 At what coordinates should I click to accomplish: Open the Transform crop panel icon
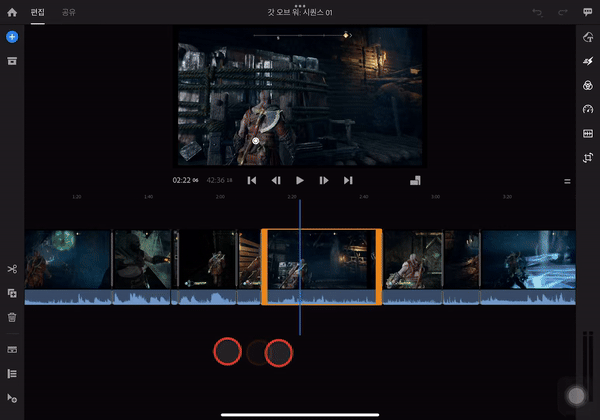588,158
